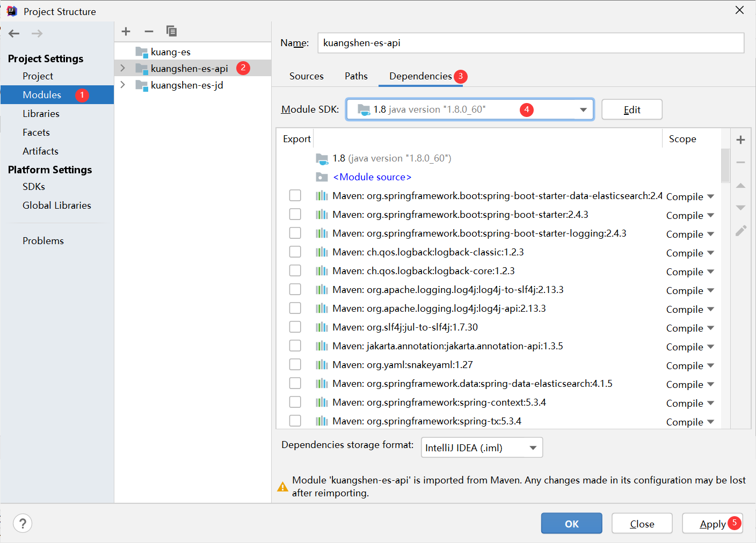Enable export for spring-boot-starter-logging
This screenshot has width=756, height=543.
pos(295,233)
